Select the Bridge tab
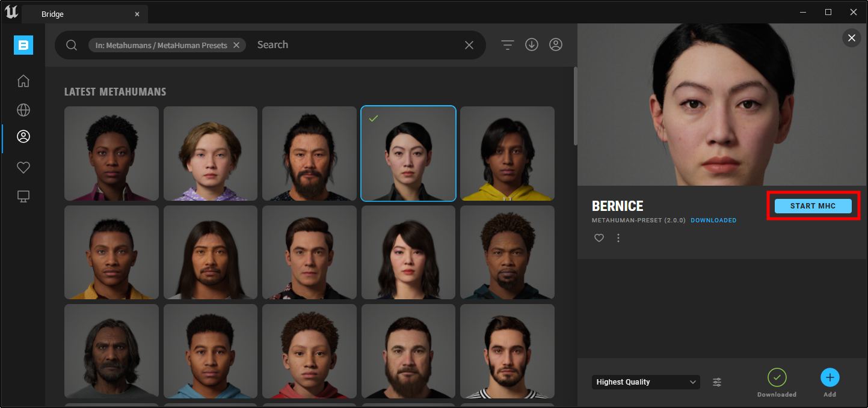The height and width of the screenshot is (408, 868). (x=85, y=14)
